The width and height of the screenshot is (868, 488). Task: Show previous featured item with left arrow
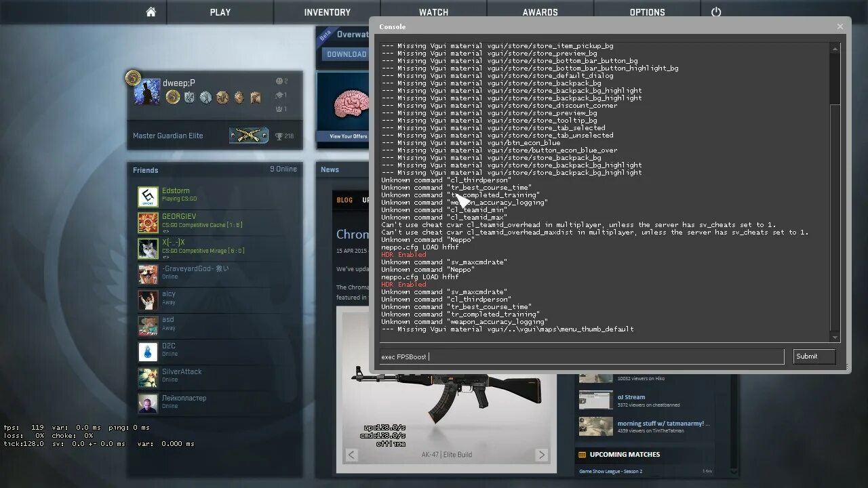(351, 455)
